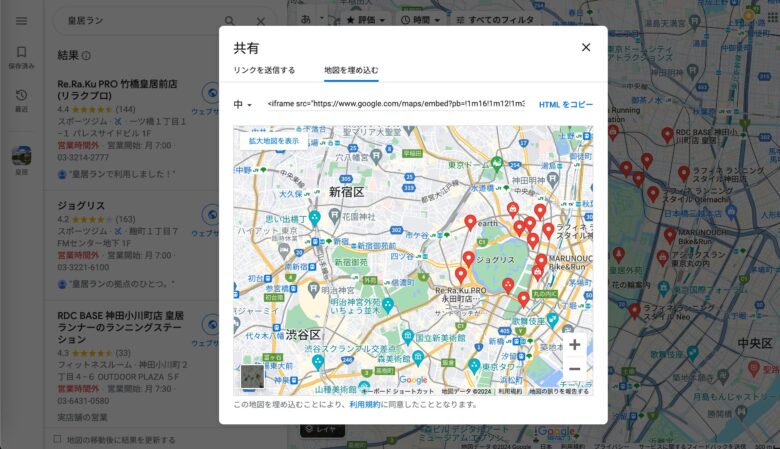Click the 明治神宮 shrine marker
Image resolution: width=780 pixels, height=449 pixels.
click(313, 289)
